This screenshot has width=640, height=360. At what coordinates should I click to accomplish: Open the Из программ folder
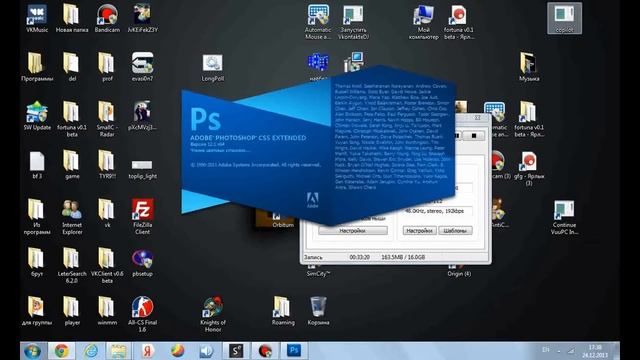tap(37, 216)
